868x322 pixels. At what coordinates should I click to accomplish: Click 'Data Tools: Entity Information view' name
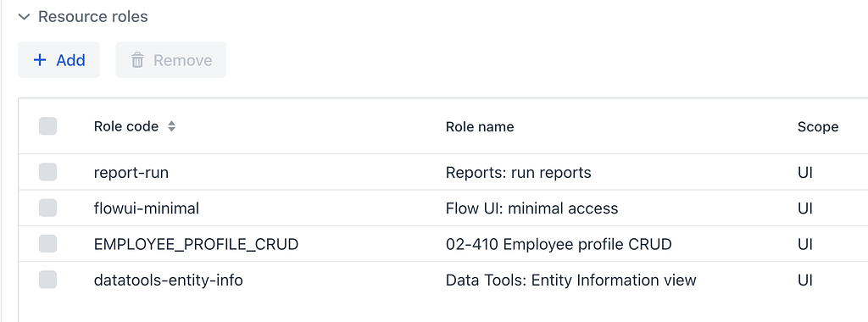[570, 280]
